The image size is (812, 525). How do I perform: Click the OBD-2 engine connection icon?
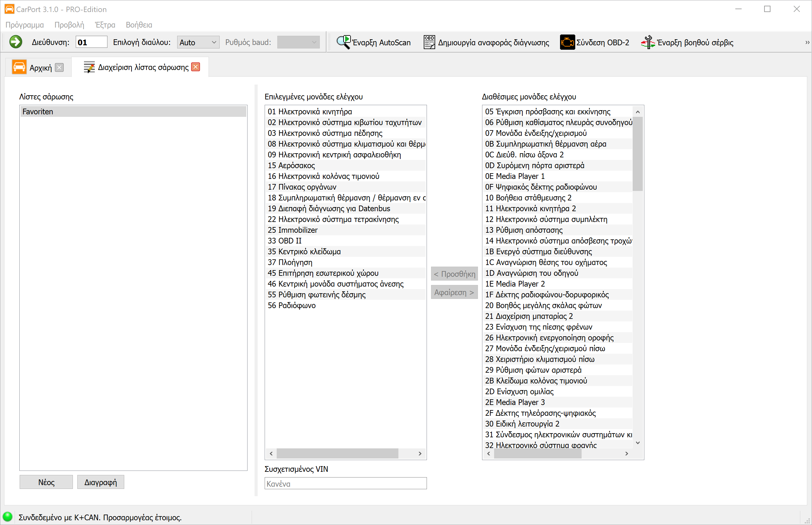(567, 42)
